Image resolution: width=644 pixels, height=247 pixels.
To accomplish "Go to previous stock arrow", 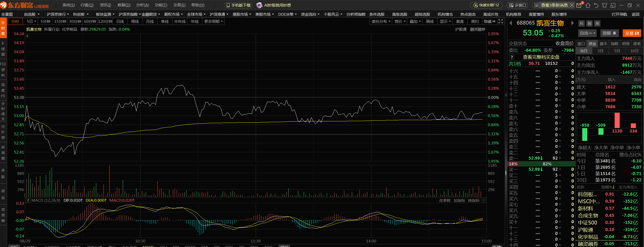I will 511,23.
